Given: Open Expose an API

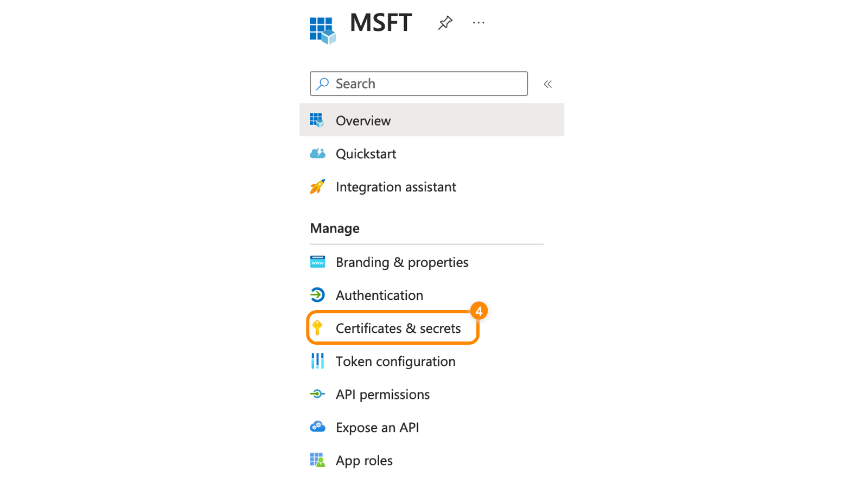Looking at the screenshot, I should tap(377, 428).
